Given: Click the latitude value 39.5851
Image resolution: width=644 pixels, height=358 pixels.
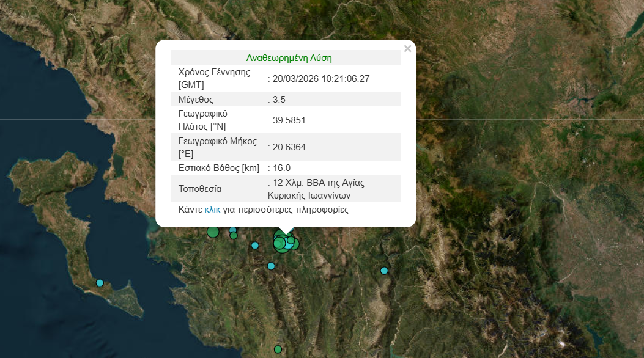Looking at the screenshot, I should click(289, 120).
